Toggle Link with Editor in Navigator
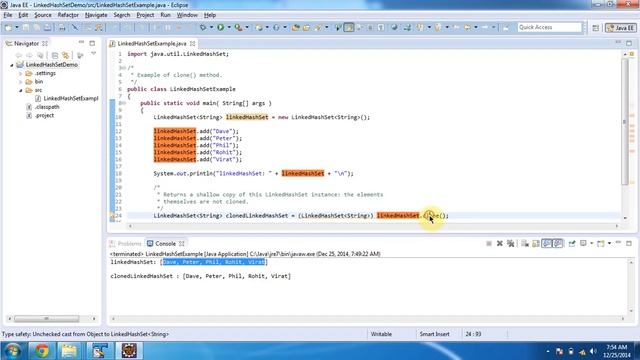 click(66, 55)
